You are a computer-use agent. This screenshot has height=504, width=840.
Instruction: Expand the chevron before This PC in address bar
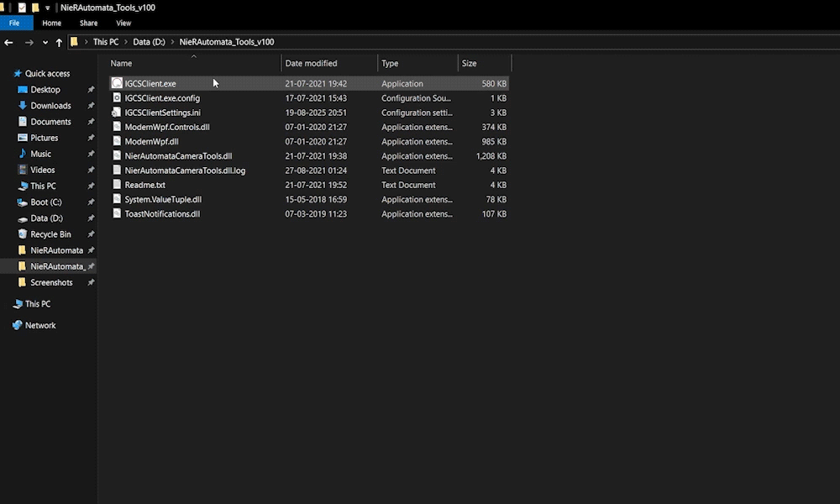(86, 42)
